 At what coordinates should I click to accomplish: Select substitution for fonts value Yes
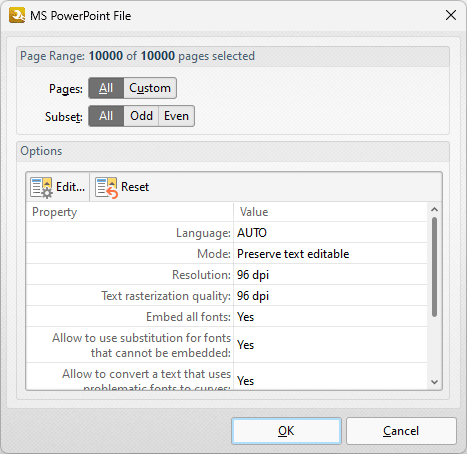click(245, 345)
